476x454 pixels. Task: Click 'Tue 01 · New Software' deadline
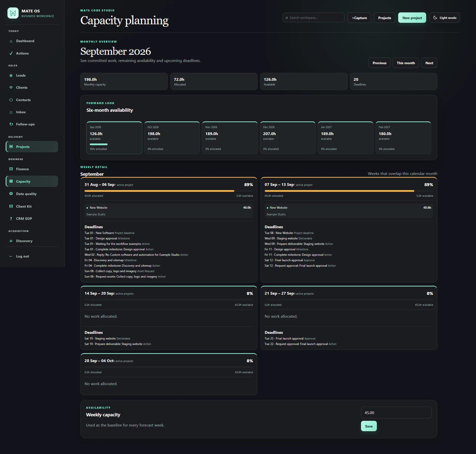click(x=109, y=233)
